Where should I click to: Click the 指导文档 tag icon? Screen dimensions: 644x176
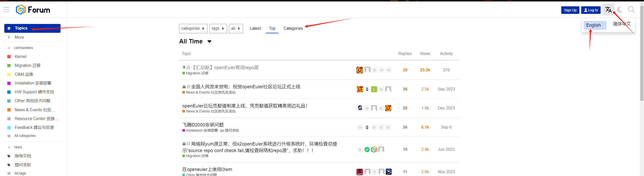[9, 156]
